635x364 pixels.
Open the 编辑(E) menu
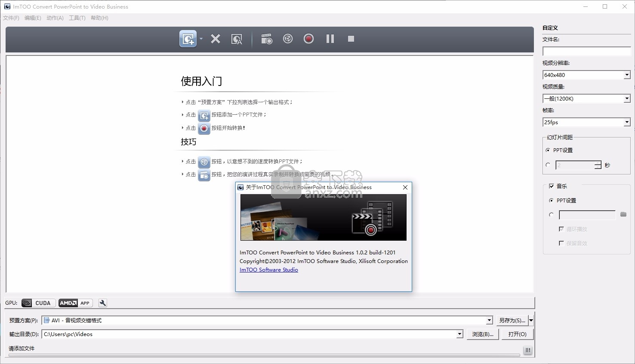click(x=33, y=18)
